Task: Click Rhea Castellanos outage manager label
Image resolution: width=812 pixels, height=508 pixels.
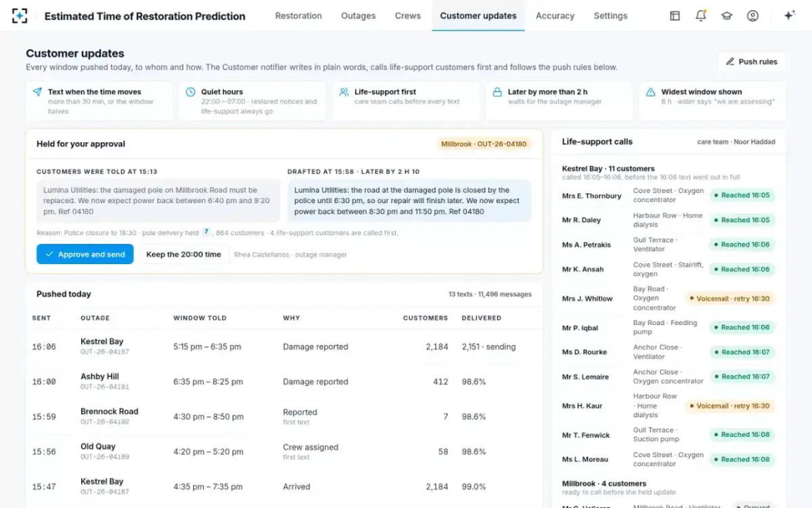Action: pos(290,255)
